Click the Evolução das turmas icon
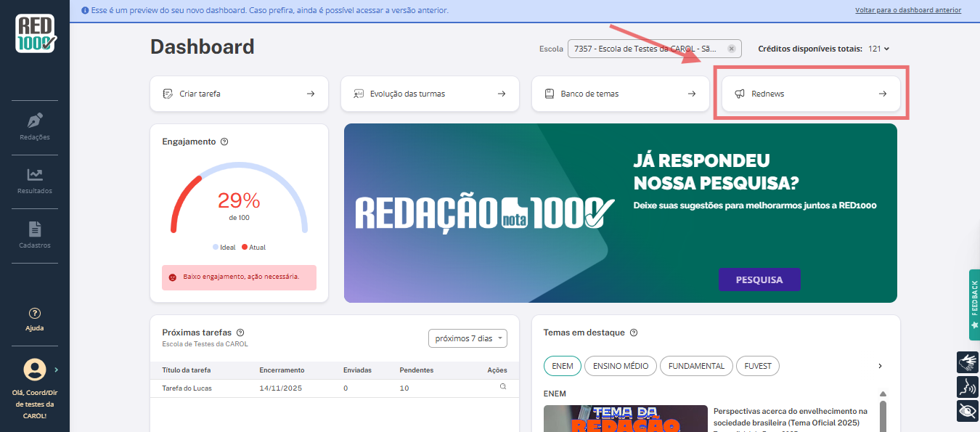The width and height of the screenshot is (980, 432). 359,94
